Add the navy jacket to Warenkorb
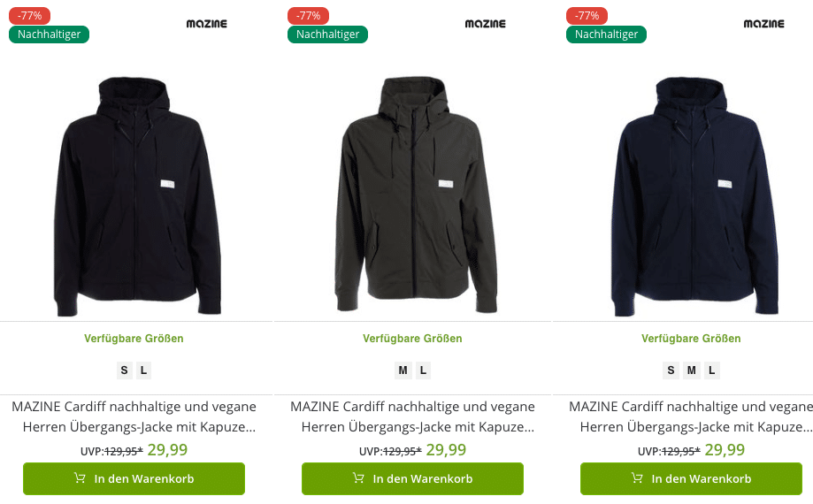This screenshot has height=504, width=813. tap(691, 478)
